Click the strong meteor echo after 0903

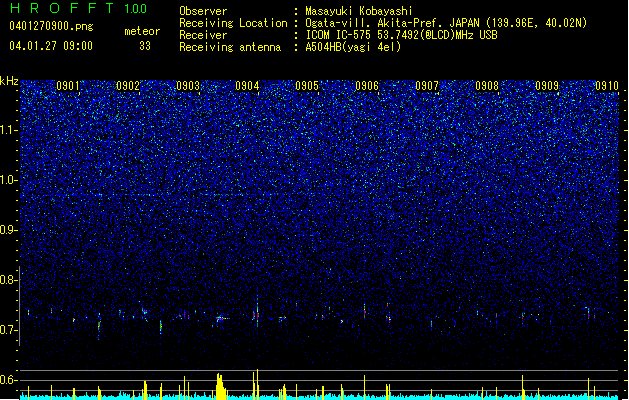point(222,319)
